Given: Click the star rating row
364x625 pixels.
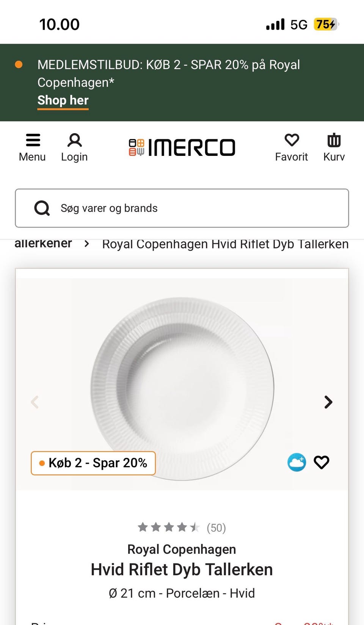Looking at the screenshot, I should tap(168, 527).
